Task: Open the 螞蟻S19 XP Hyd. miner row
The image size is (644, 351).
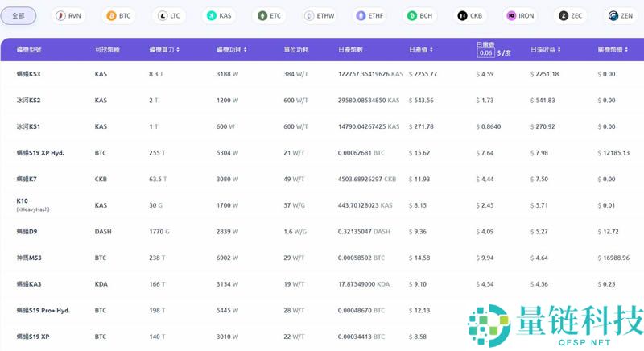Action: (322, 153)
